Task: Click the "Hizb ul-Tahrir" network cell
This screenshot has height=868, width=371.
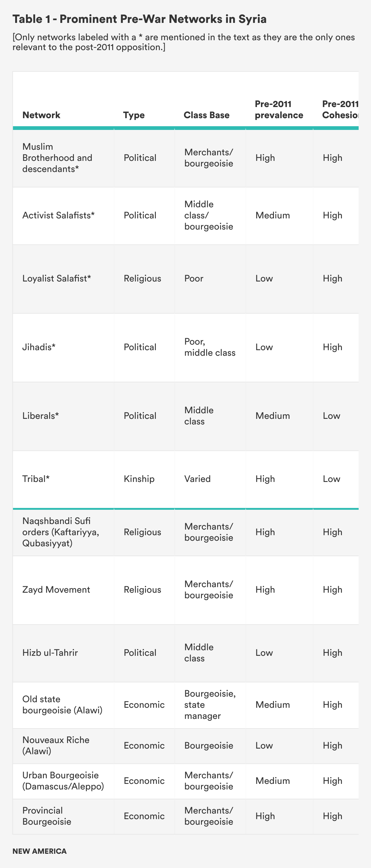Action: click(x=50, y=653)
